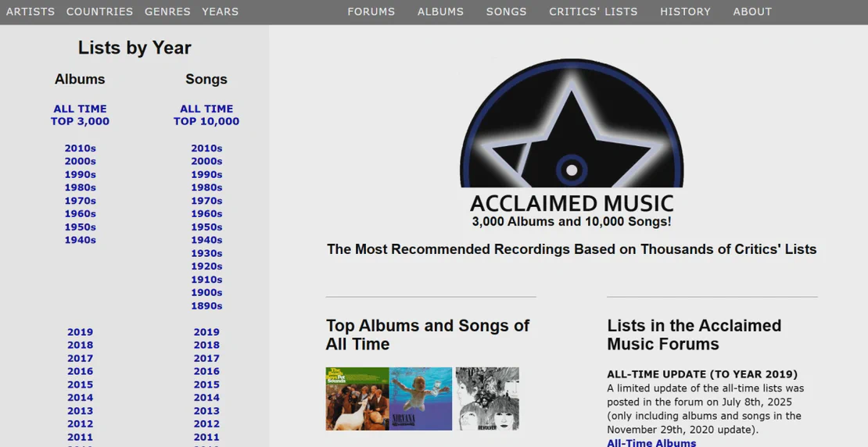Viewport: 868px width, 447px height.
Task: Open the Beatles Revolver album cover
Action: coord(487,399)
